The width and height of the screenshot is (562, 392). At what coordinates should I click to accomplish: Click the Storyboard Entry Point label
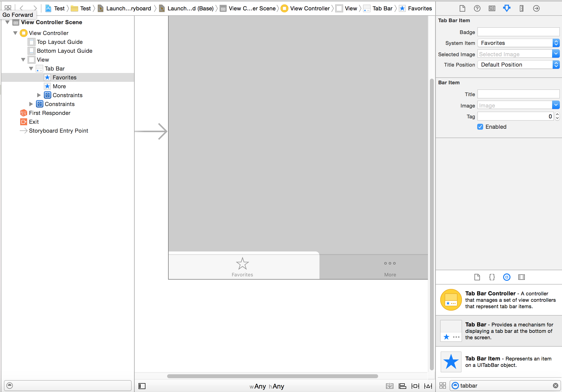tap(58, 131)
